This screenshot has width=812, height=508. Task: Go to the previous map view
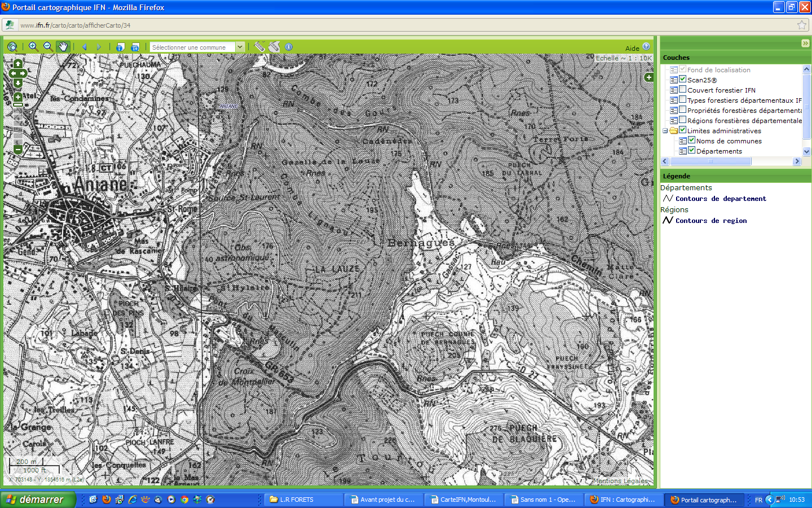85,47
